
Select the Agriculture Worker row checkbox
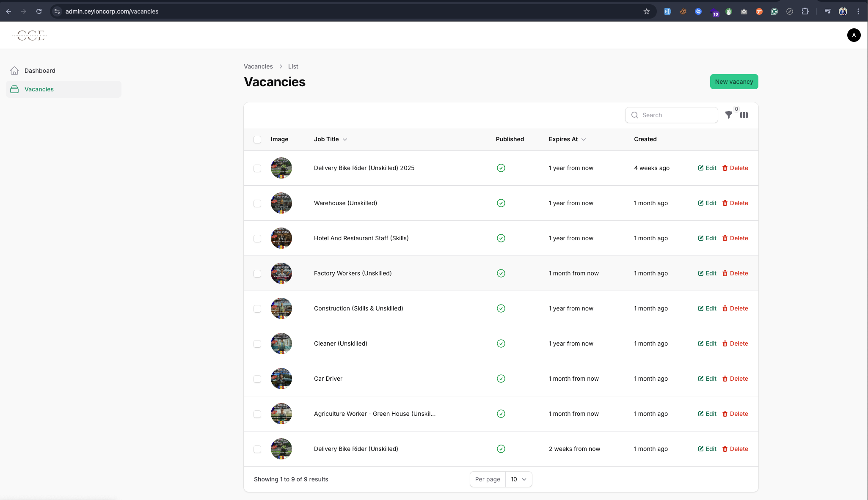(x=257, y=414)
